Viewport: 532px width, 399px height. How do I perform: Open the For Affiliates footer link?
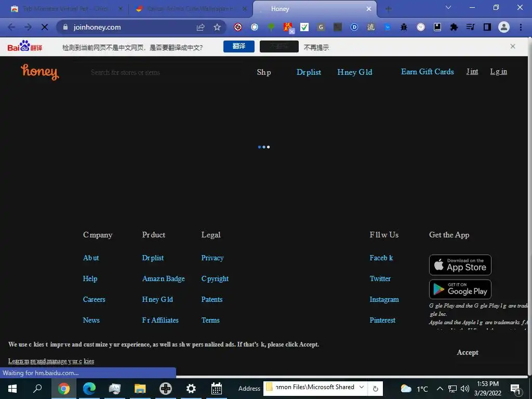tap(160, 320)
